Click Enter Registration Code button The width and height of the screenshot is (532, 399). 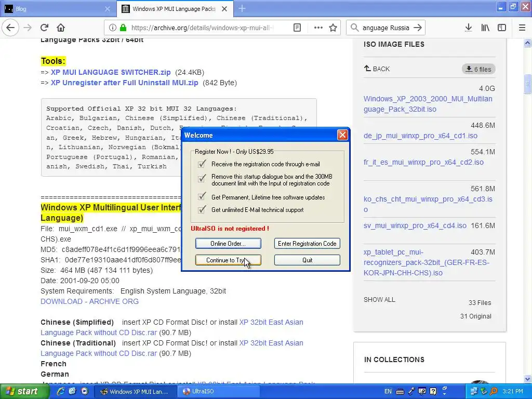tap(307, 244)
